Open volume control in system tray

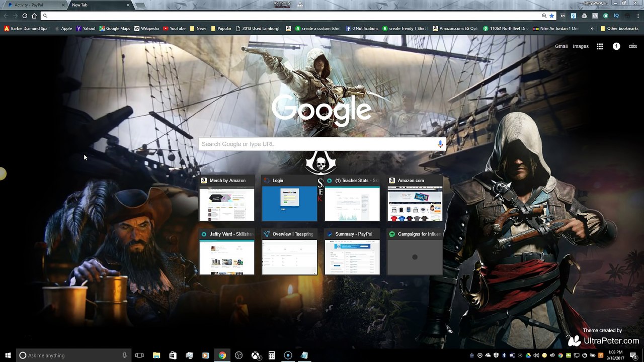tap(536, 355)
